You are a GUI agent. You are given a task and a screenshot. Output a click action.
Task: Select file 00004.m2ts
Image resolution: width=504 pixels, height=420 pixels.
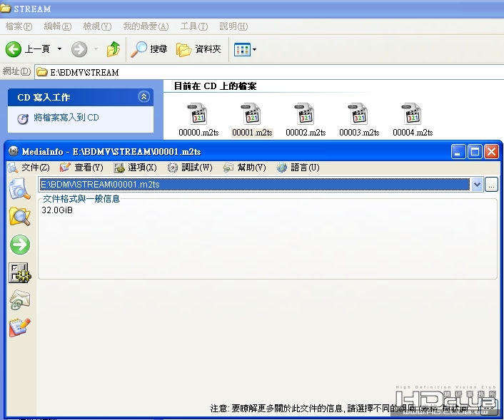click(413, 120)
